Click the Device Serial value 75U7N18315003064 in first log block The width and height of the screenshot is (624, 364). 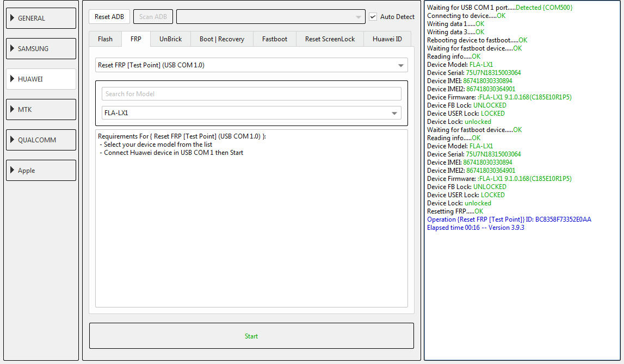pos(493,73)
